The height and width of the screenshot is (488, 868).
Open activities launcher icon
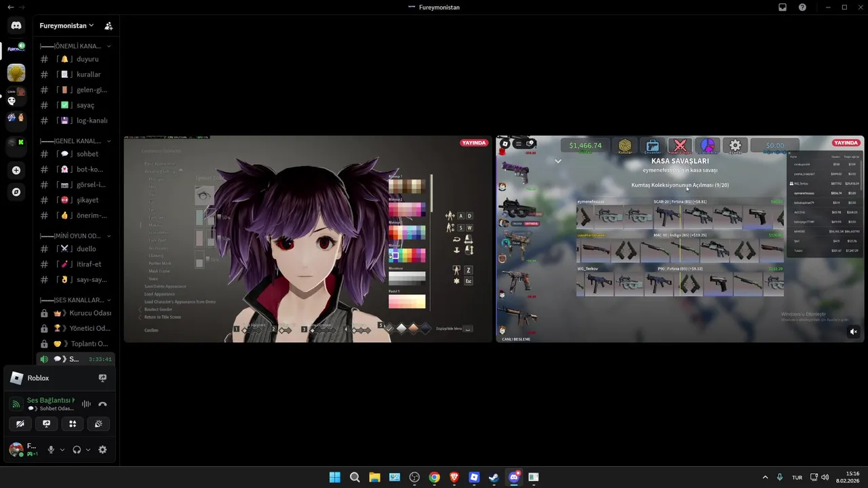(x=73, y=424)
